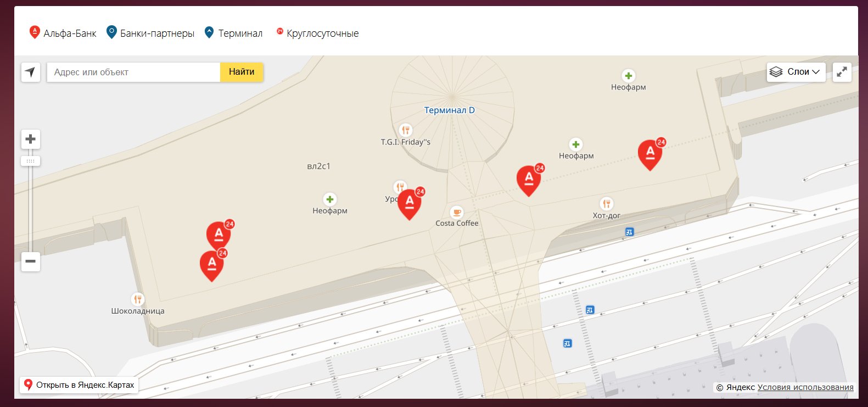The width and height of the screenshot is (868, 407).
Task: Zoom in with the plus button
Action: pos(31,139)
